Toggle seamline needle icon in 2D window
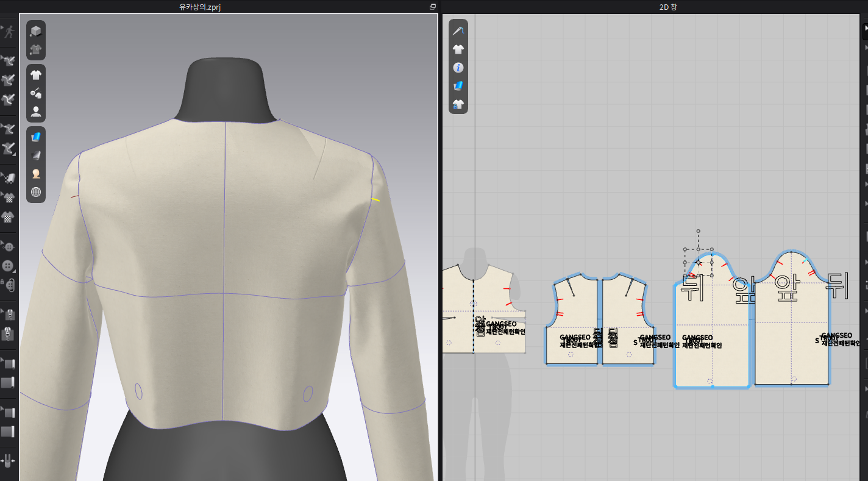 458,31
